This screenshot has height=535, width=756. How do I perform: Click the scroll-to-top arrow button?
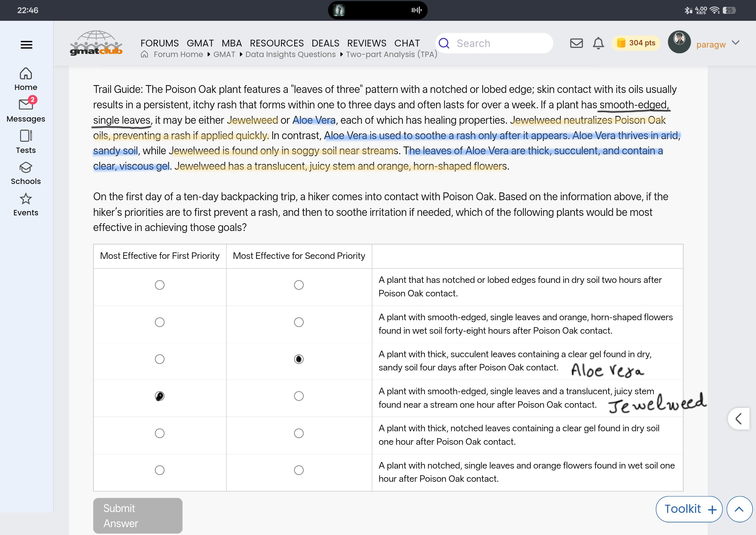coord(739,509)
